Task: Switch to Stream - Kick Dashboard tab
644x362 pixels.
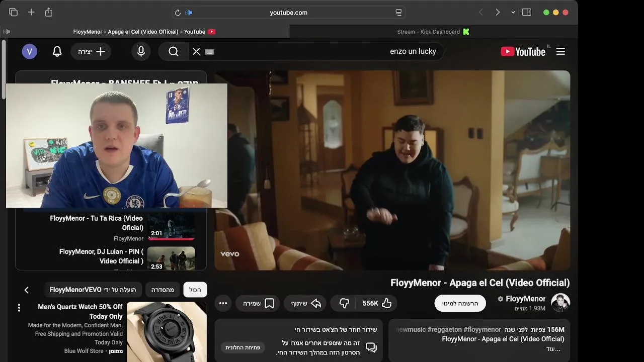Action: click(x=434, y=32)
